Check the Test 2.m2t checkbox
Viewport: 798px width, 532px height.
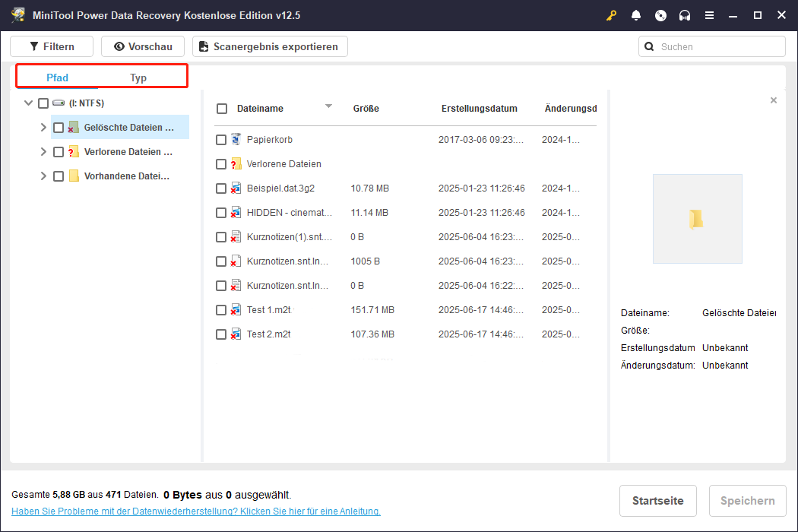[x=221, y=334]
